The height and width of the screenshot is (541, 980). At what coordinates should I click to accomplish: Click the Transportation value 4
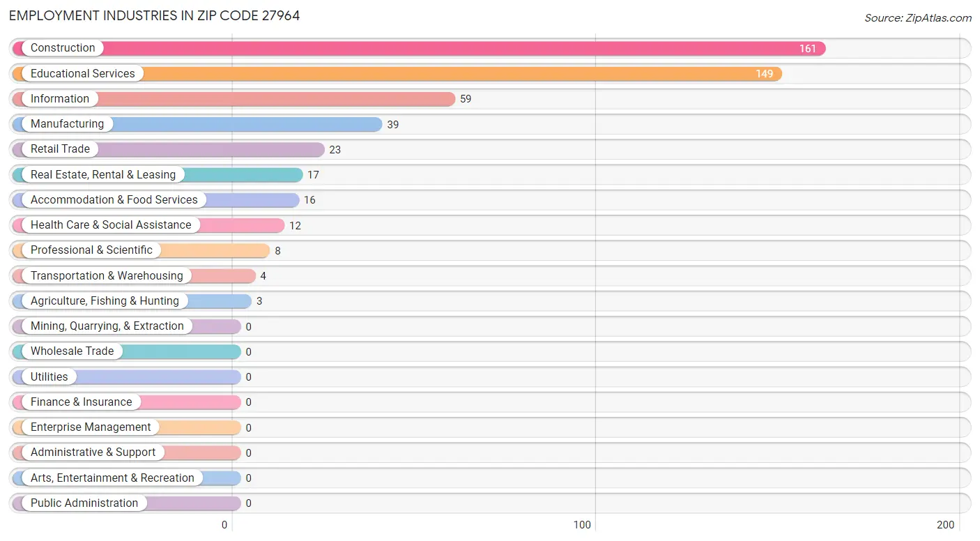(x=263, y=276)
